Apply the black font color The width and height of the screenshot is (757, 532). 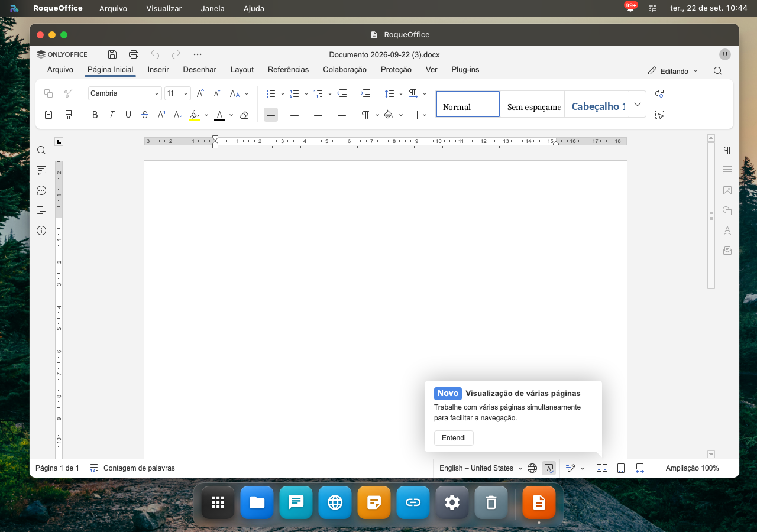click(219, 115)
